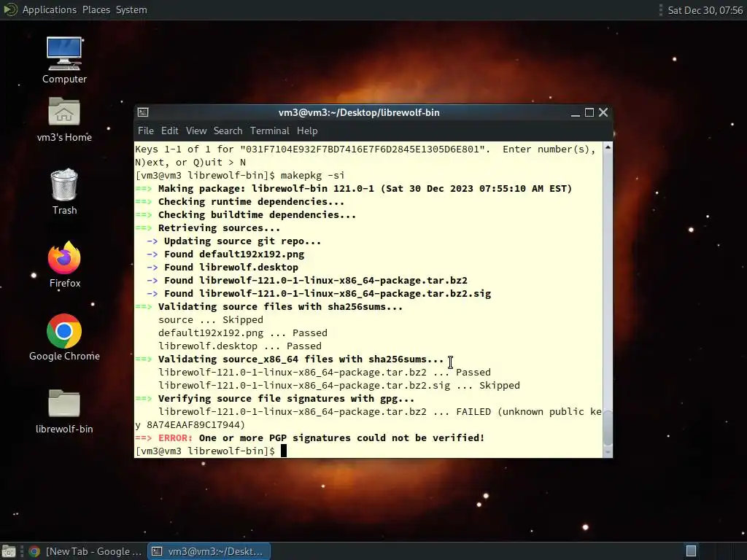Screen dimensions: 747x560
Task: Minimize the terminal window
Action: coord(576,113)
